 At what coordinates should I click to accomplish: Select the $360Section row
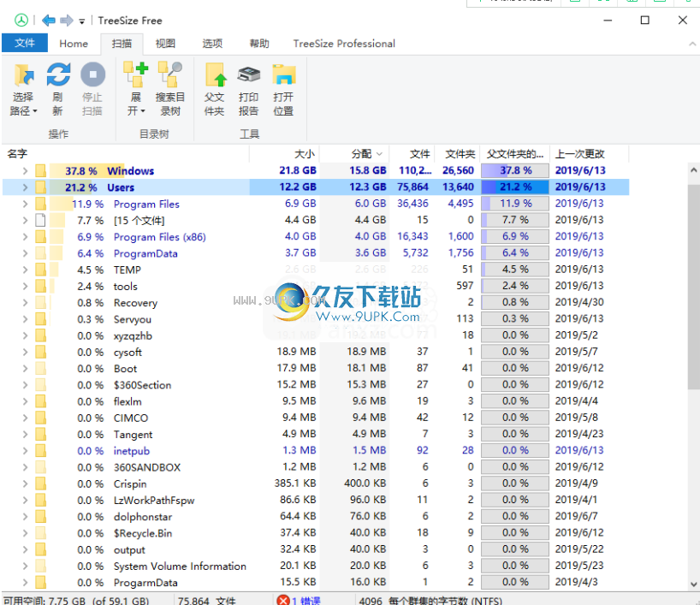coord(316,385)
